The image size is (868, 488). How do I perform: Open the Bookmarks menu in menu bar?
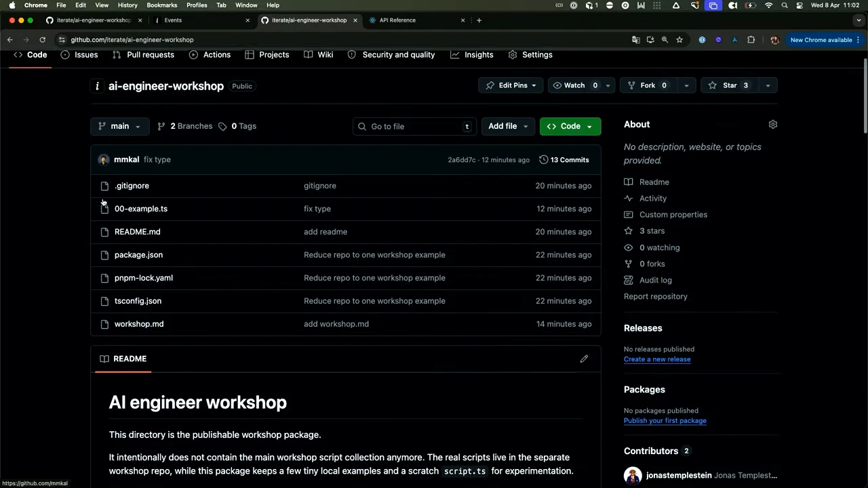[161, 5]
